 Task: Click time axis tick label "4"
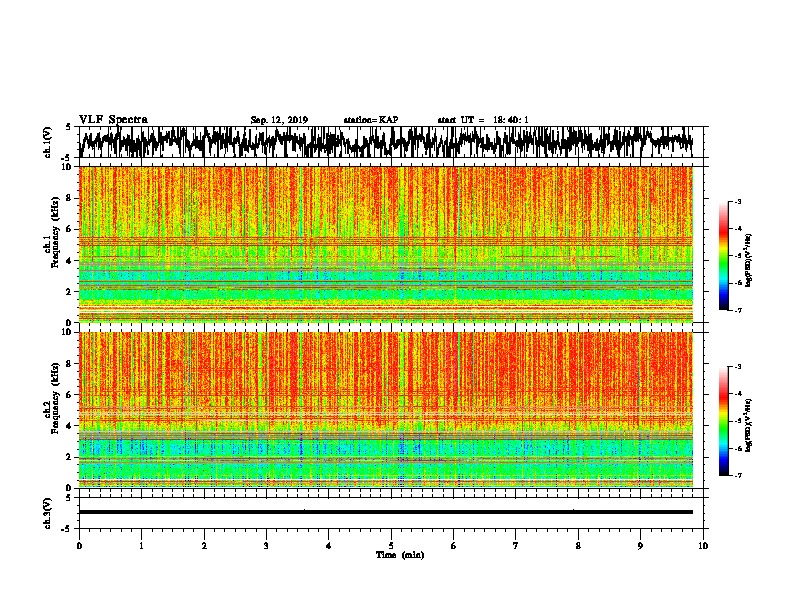(329, 546)
